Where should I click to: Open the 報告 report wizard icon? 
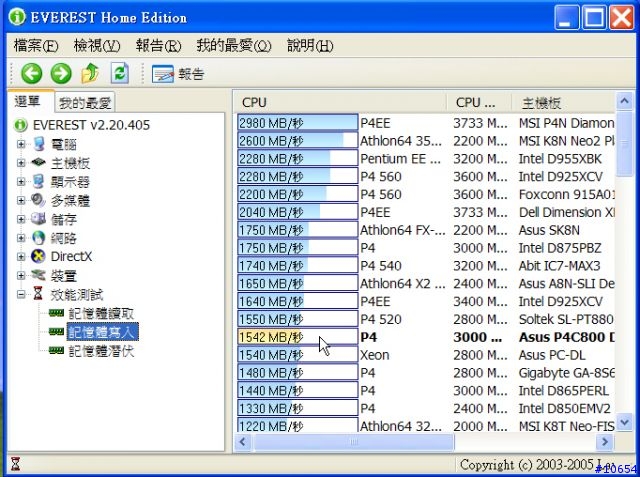pos(163,74)
